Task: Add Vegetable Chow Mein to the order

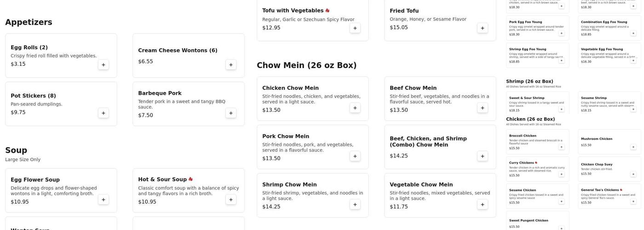Action: click(482, 205)
